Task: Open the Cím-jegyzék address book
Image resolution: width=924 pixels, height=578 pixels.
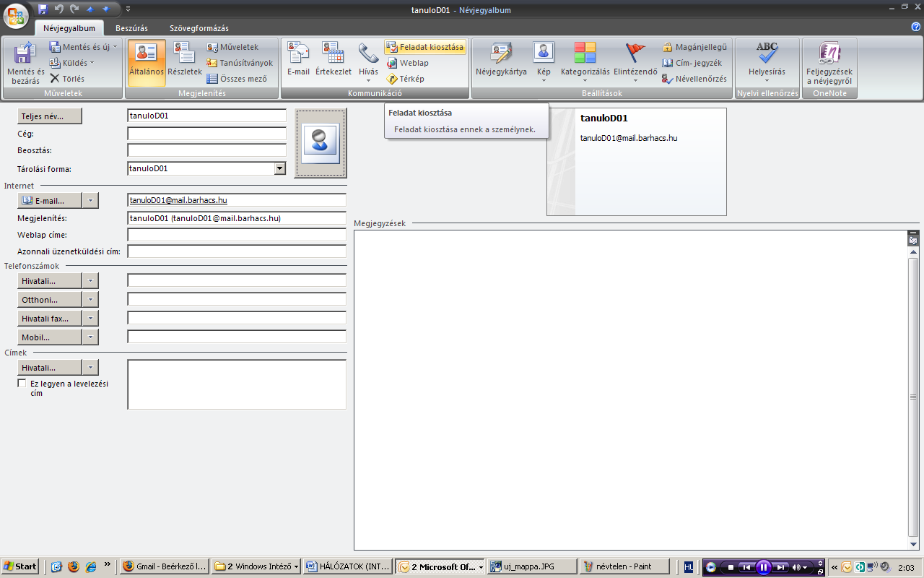Action: pyautogui.click(x=692, y=63)
